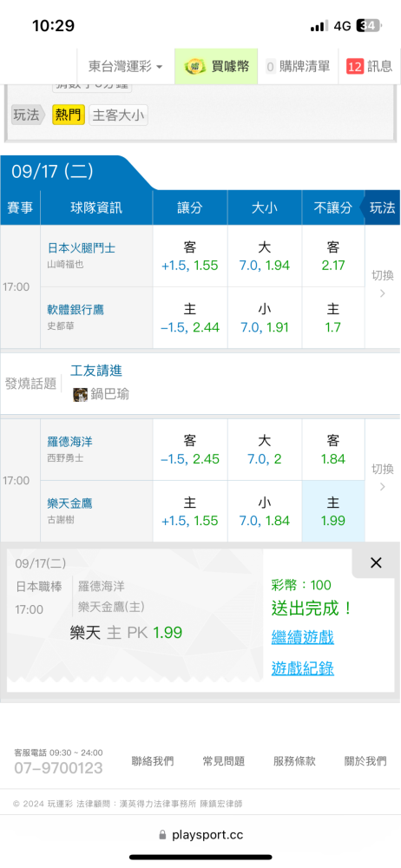This screenshot has width=401, height=868.
Task: Select the 玩法 column header tab
Action: point(381,207)
